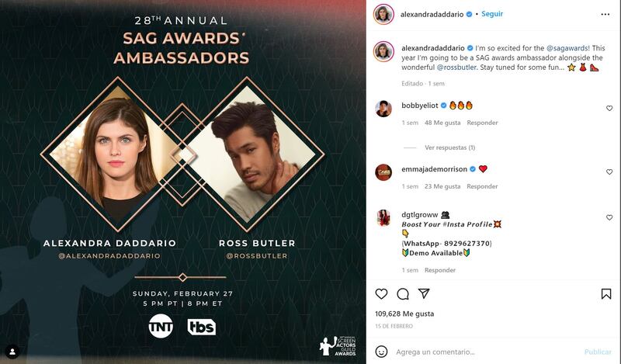Like dgtlgroww's comment with the heart

tap(609, 217)
